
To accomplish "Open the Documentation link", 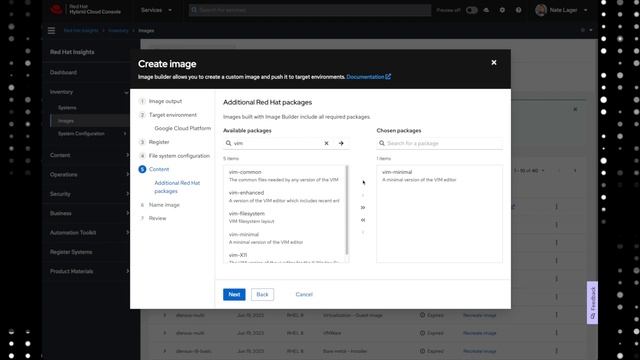I will (368, 77).
